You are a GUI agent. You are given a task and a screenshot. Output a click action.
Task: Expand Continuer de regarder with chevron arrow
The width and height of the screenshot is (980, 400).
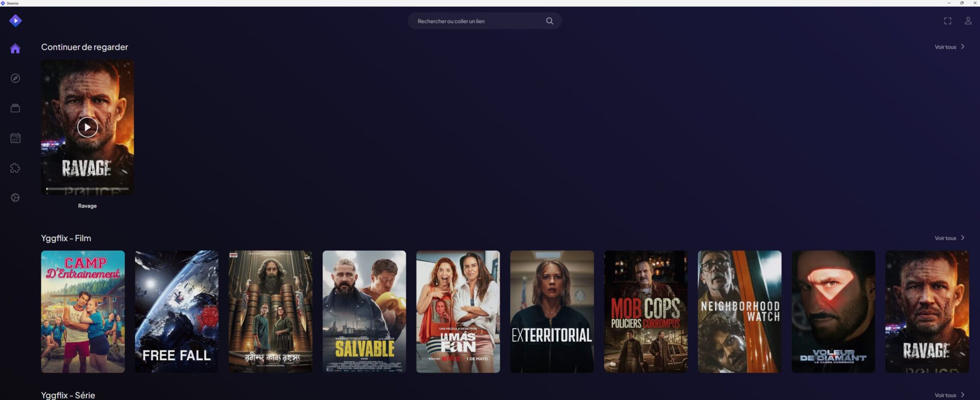[963, 46]
